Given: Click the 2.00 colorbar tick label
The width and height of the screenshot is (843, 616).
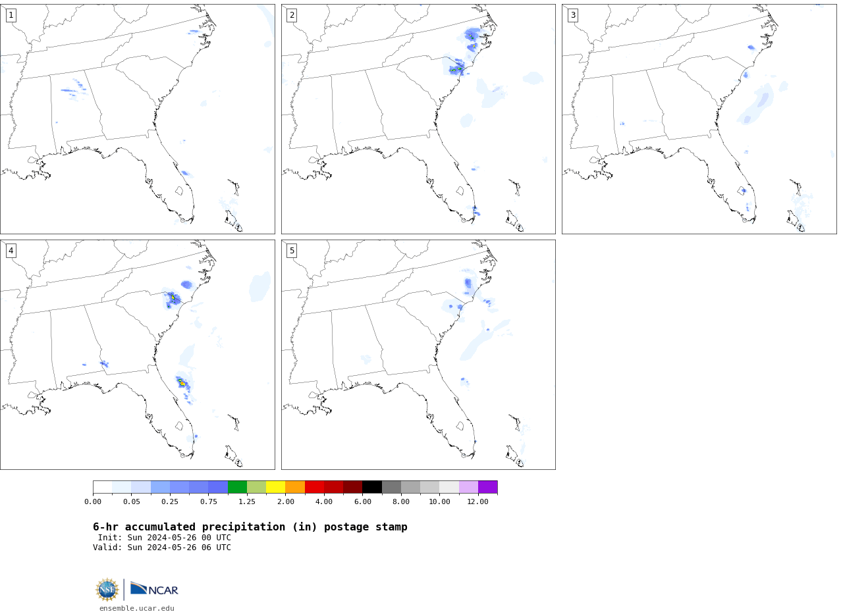Looking at the screenshot, I should click(x=286, y=501).
